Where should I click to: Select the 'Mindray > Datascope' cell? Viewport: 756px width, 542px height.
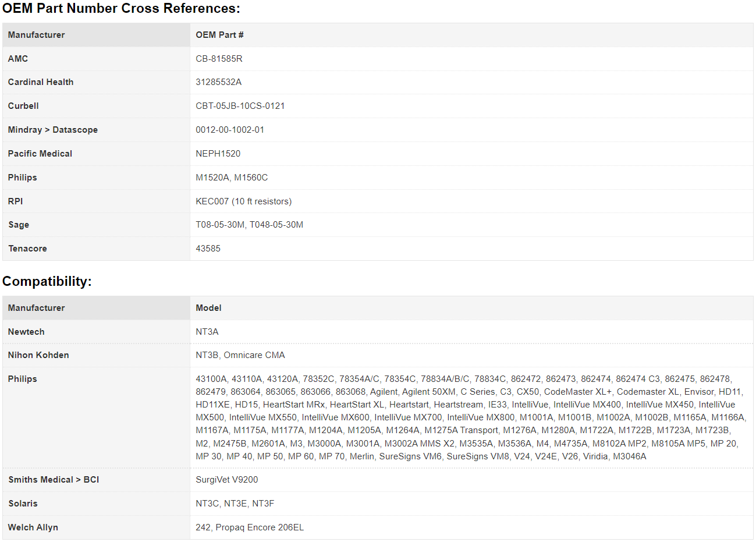[x=96, y=130]
